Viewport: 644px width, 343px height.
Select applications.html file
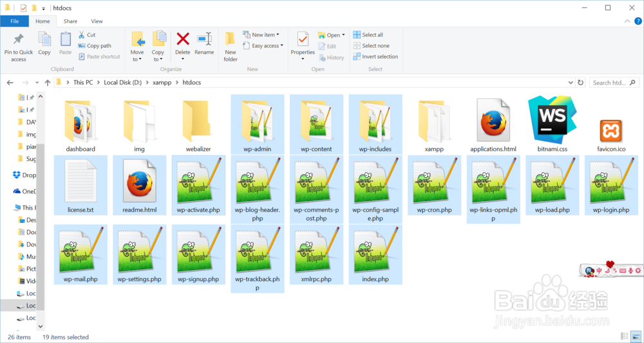point(493,124)
